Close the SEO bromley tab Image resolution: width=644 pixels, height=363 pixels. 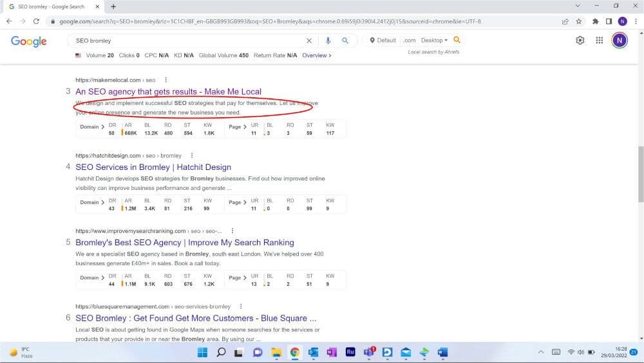click(x=97, y=6)
